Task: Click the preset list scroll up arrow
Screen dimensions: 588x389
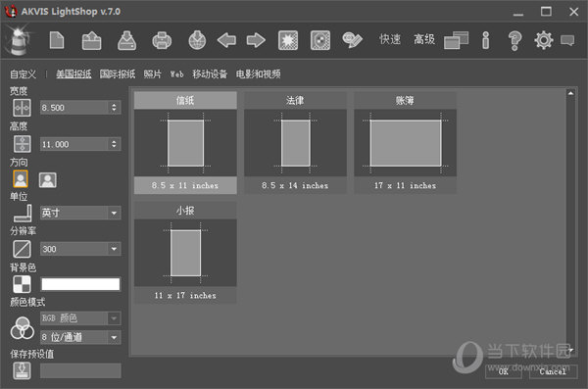Action: point(570,93)
